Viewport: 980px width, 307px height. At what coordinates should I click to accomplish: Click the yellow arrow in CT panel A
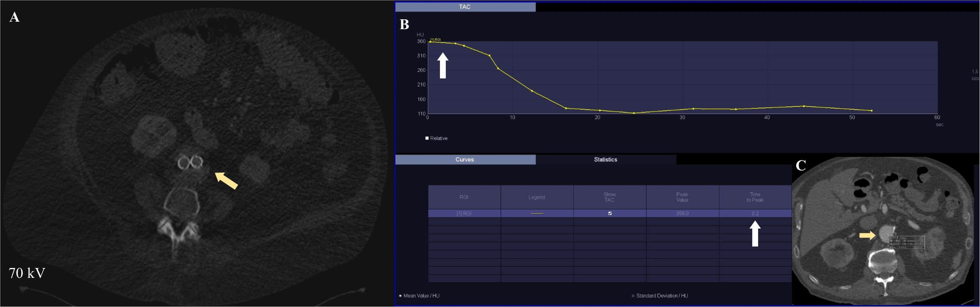pyautogui.click(x=226, y=180)
